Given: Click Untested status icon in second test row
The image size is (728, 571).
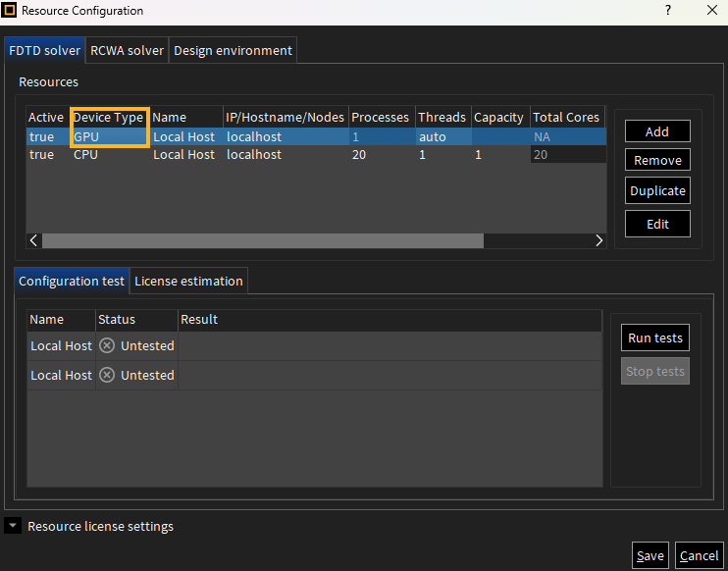Looking at the screenshot, I should point(107,375).
